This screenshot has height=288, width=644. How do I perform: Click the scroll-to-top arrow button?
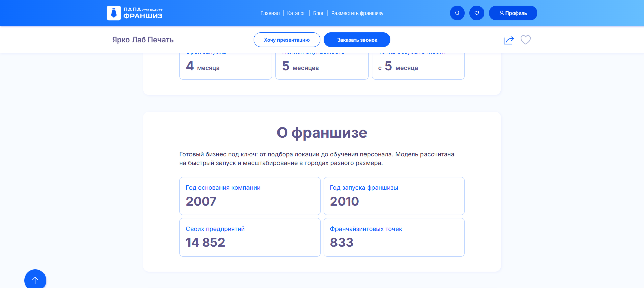coord(35,280)
